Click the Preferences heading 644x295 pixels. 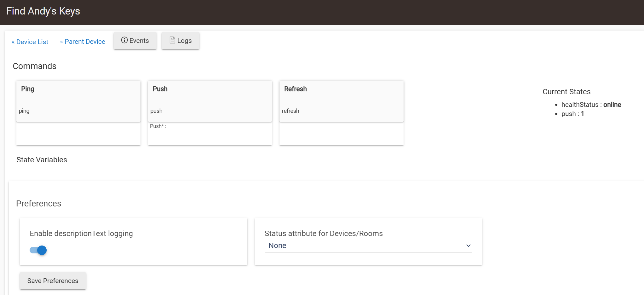click(38, 204)
